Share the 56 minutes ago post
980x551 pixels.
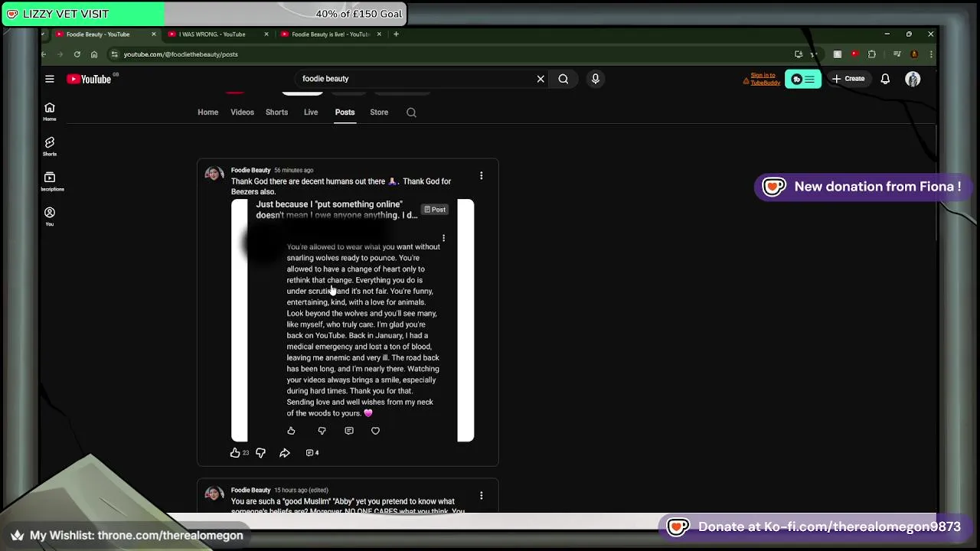click(x=285, y=453)
